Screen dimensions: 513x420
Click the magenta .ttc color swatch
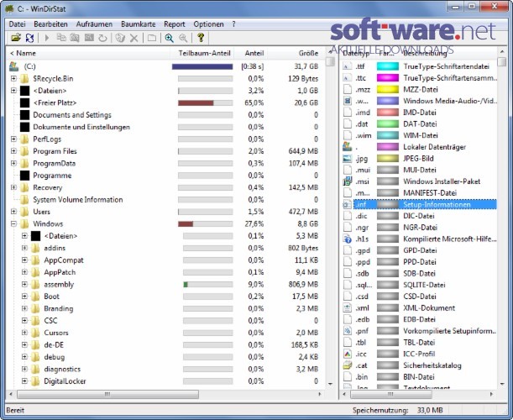click(x=388, y=78)
